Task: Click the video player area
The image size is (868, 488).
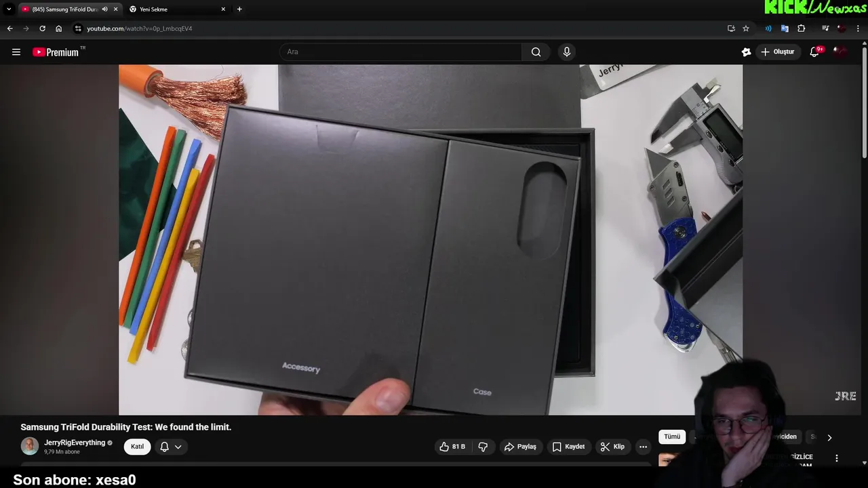Action: [431, 240]
